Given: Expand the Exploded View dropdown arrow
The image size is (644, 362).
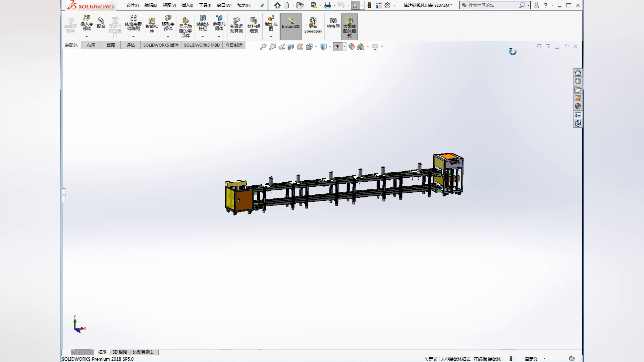Looking at the screenshot, I should 271,37.
